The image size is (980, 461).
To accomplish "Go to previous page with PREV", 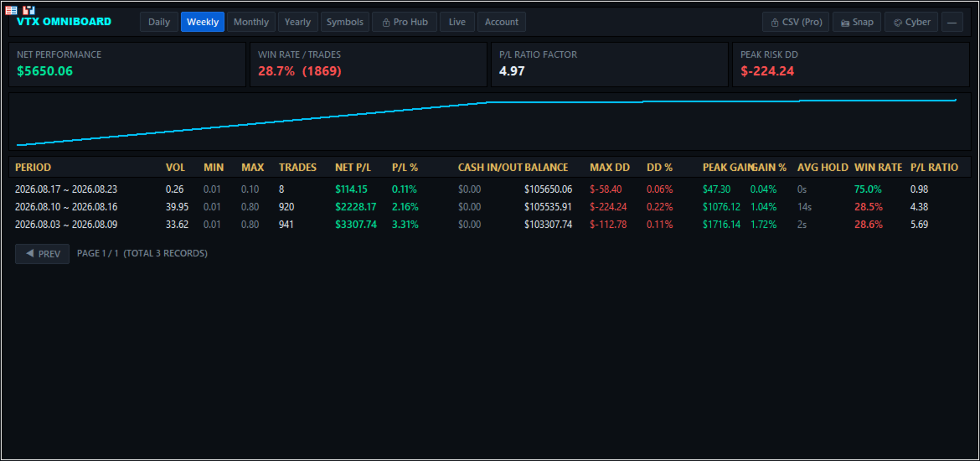I will tap(43, 254).
